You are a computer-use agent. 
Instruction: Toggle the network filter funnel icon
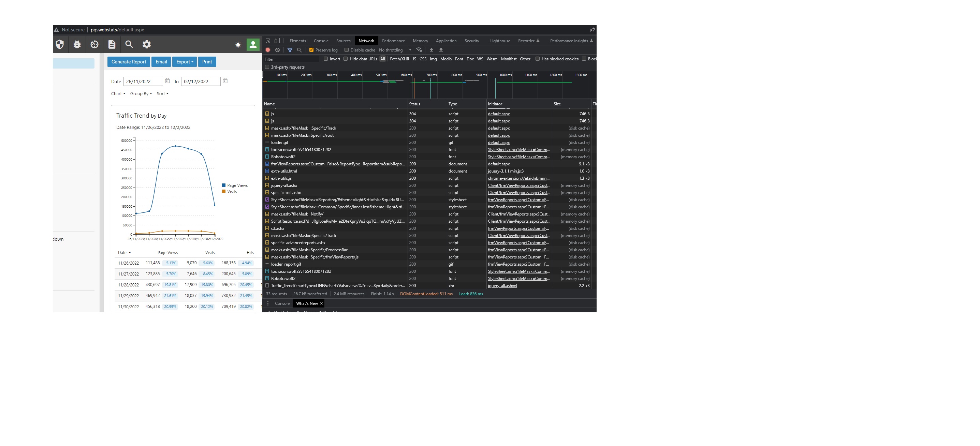point(290,50)
